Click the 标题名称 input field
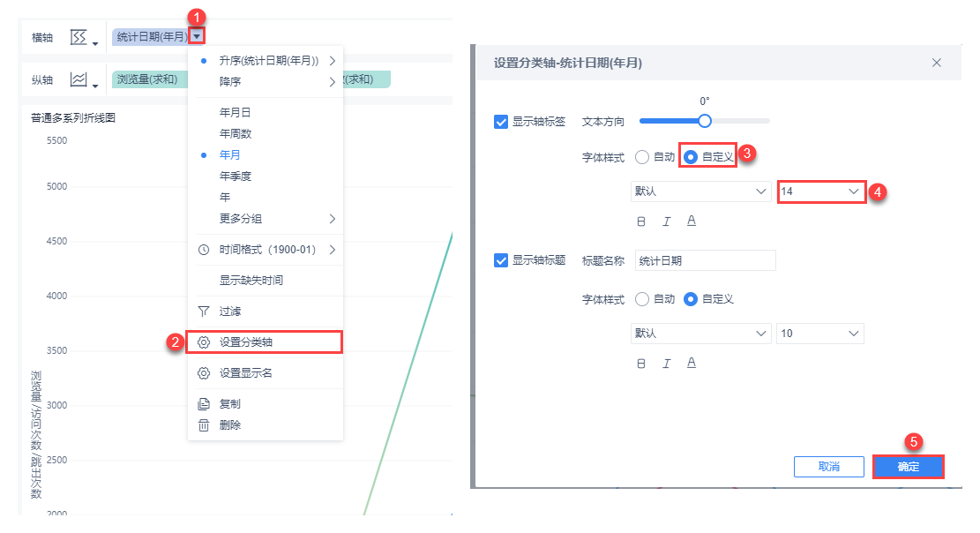 point(705,260)
